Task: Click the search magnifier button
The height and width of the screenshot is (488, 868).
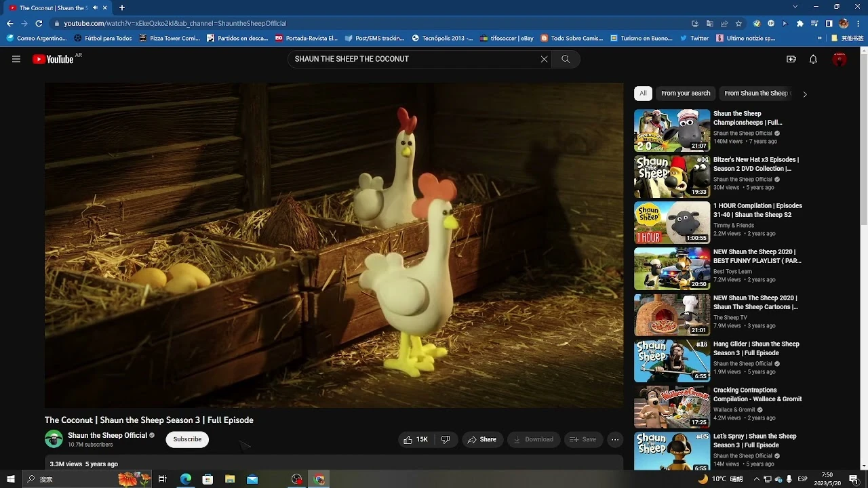Action: (x=566, y=59)
